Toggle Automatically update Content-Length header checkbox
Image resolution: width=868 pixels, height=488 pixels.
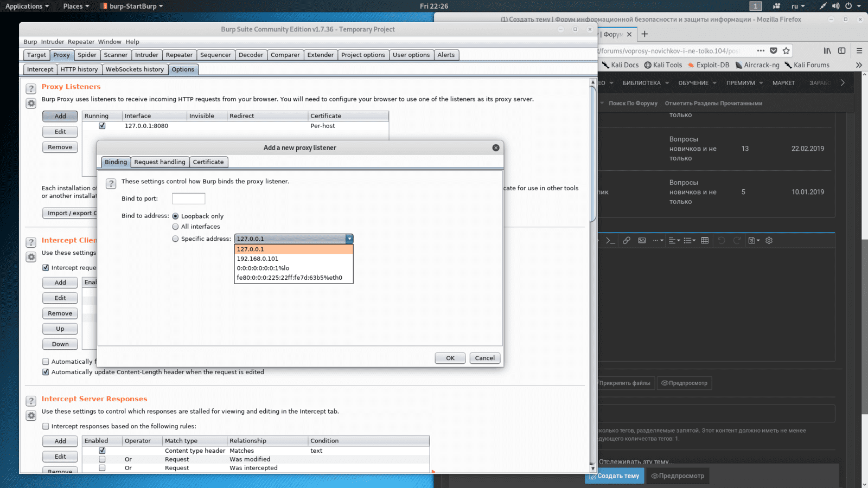tap(46, 372)
